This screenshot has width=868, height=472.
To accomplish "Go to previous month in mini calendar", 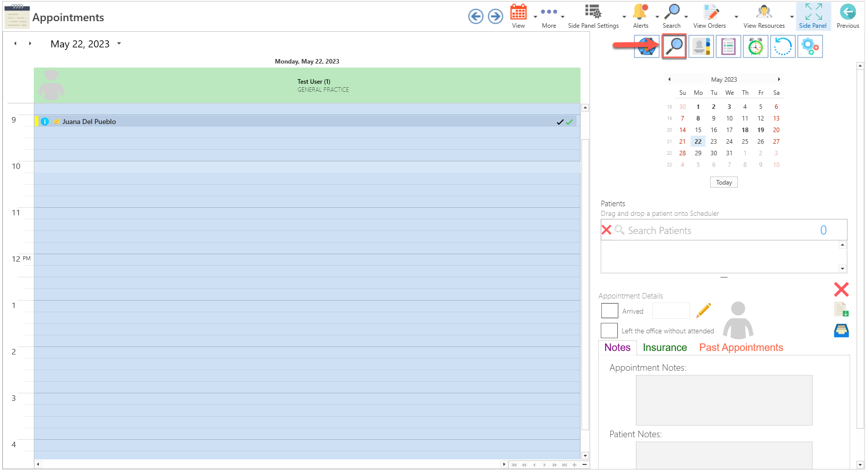I will point(669,79).
